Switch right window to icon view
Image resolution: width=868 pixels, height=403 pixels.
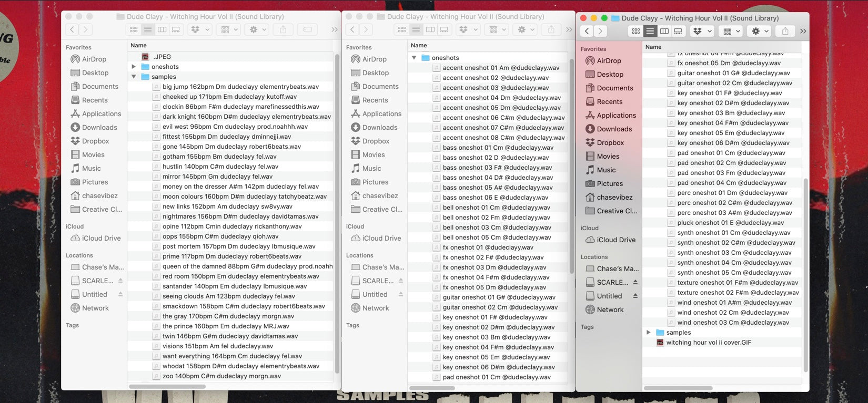tap(636, 32)
